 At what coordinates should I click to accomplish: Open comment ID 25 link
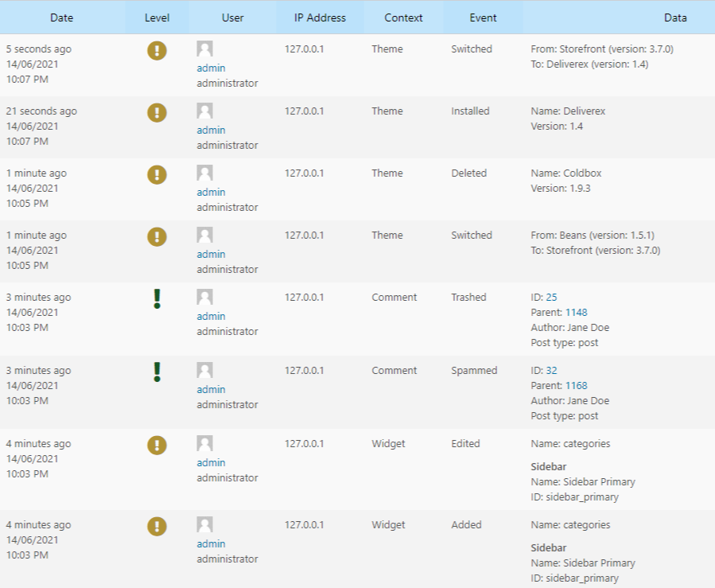pos(551,298)
